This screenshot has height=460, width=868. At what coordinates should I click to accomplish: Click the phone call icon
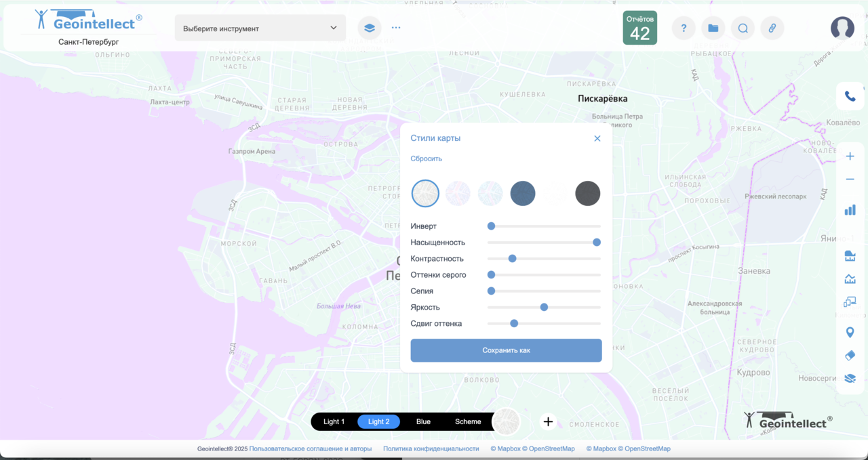[x=850, y=96]
